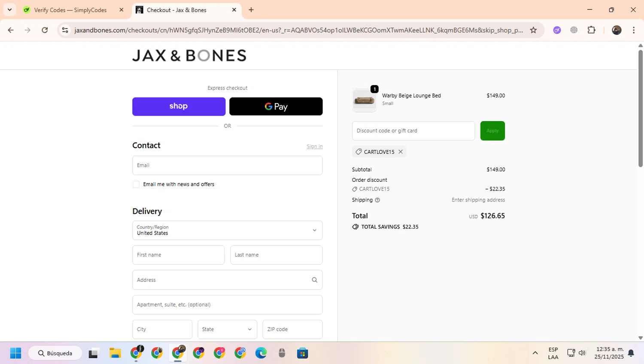
Task: Click the scrollbar down arrow
Action: point(640,338)
